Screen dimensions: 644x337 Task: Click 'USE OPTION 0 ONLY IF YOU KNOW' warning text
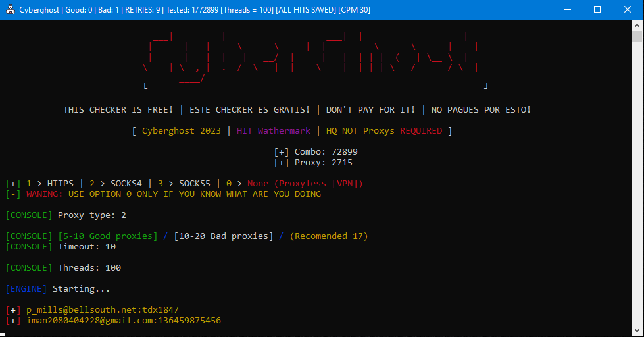click(x=194, y=194)
